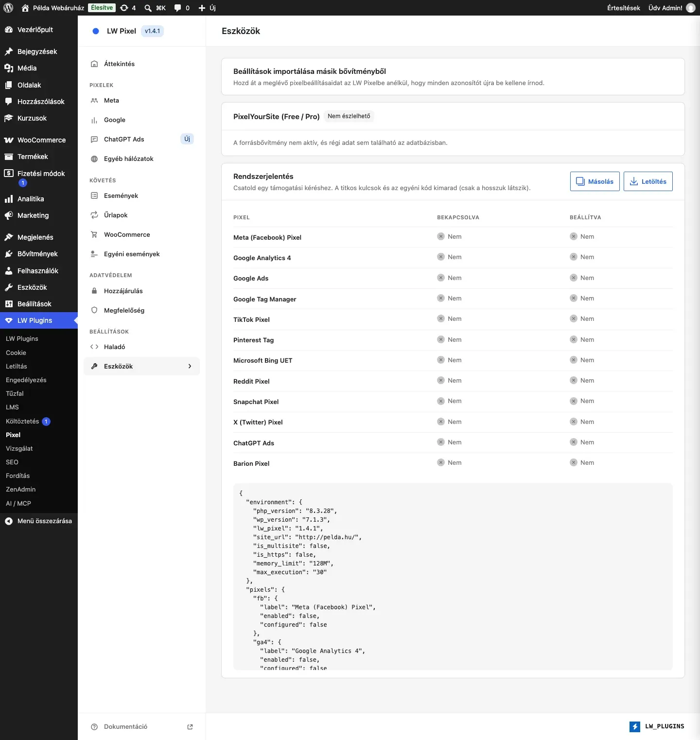
Task: Open Események under Követés
Action: [141, 195]
